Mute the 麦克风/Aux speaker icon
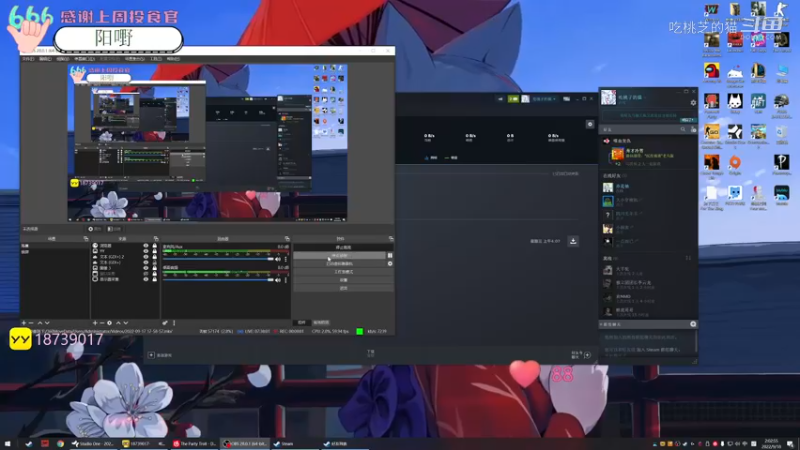This screenshot has height=450, width=800. click(278, 259)
